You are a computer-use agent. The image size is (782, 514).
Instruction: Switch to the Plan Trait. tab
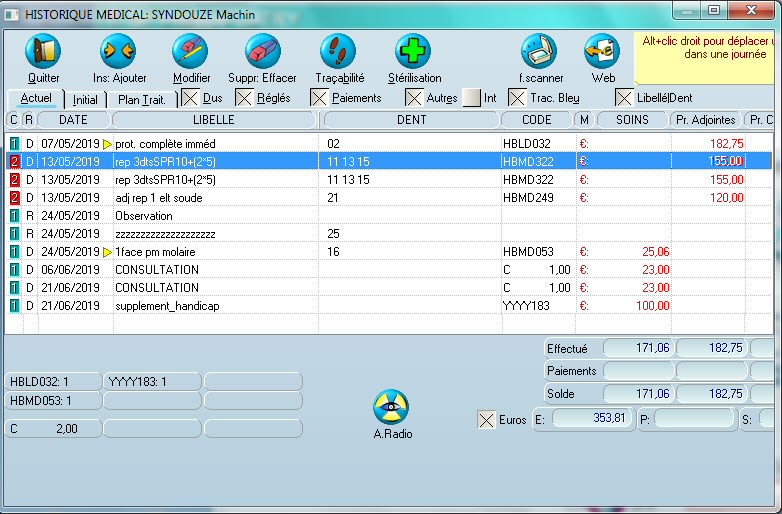(142, 99)
